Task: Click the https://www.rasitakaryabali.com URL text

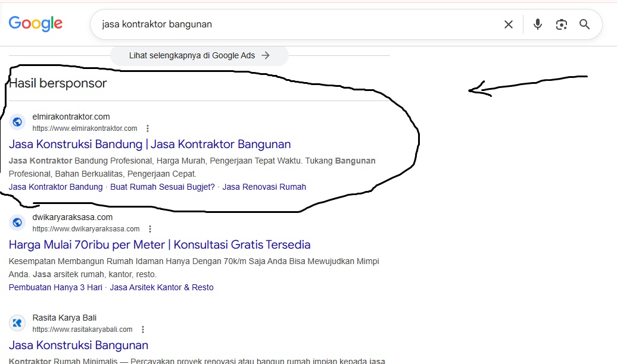Action: coord(82,330)
